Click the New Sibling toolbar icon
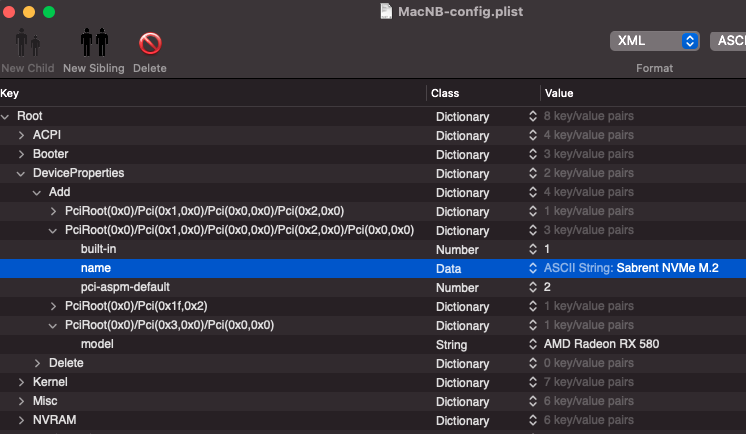The height and width of the screenshot is (434, 746). click(94, 45)
